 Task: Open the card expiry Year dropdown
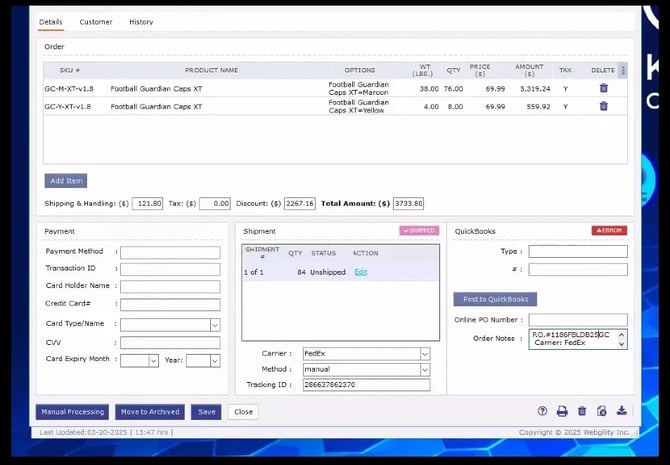pyautogui.click(x=215, y=360)
